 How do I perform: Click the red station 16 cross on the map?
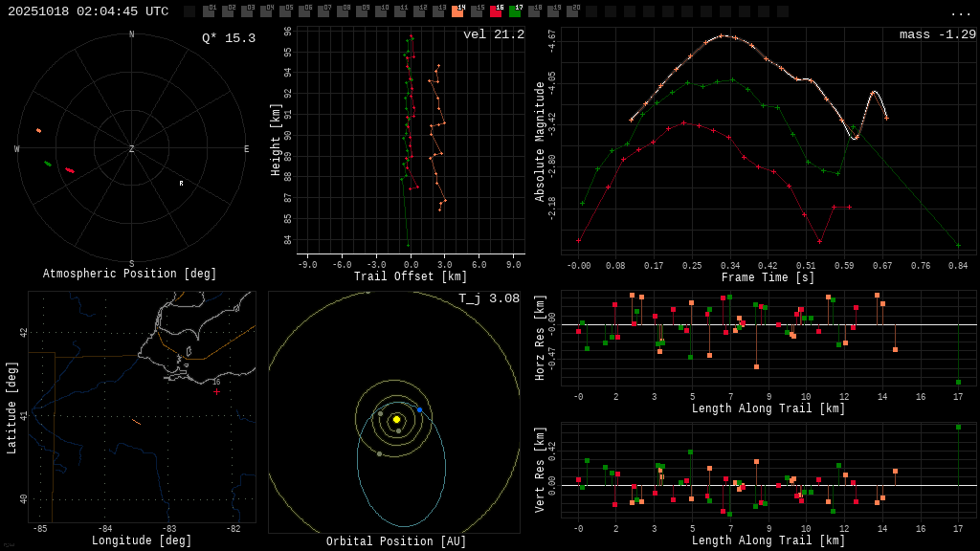[x=216, y=391]
